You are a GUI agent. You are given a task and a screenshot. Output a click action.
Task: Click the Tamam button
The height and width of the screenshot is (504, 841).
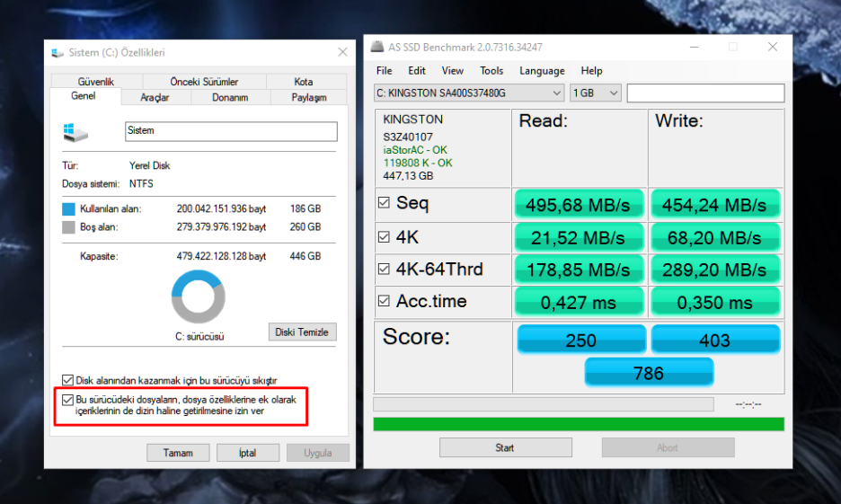(x=178, y=453)
